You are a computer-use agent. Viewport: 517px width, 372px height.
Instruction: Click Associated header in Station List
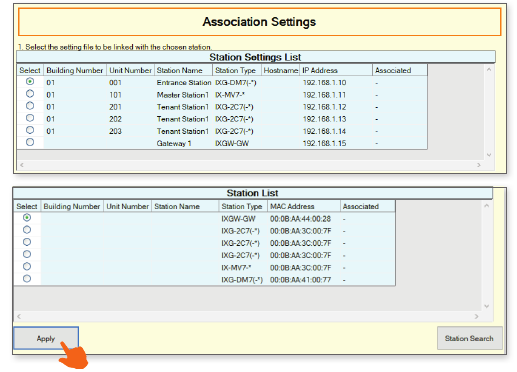tap(368, 206)
